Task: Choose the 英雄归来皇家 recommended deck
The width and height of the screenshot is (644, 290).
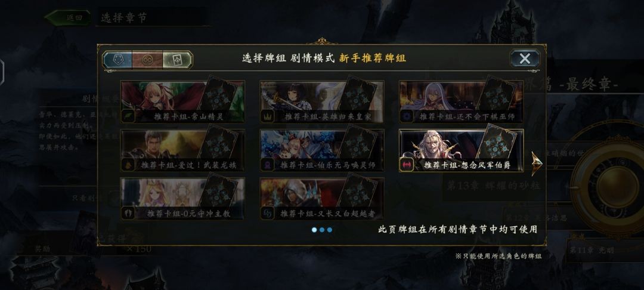Action: [x=322, y=101]
